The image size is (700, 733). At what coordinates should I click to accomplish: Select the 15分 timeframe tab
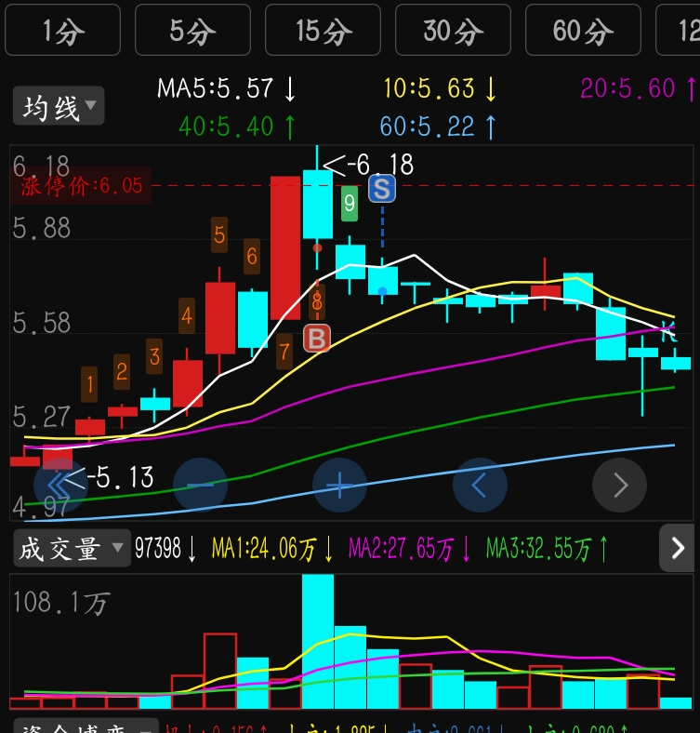(x=323, y=30)
